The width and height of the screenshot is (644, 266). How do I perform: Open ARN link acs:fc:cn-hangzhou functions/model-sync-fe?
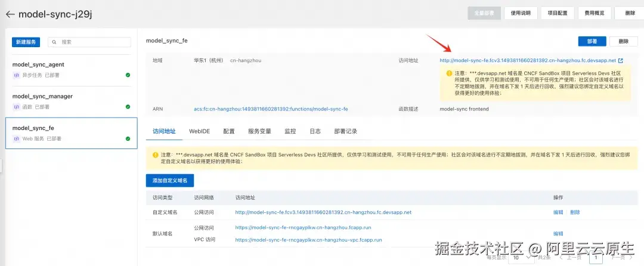click(x=271, y=109)
